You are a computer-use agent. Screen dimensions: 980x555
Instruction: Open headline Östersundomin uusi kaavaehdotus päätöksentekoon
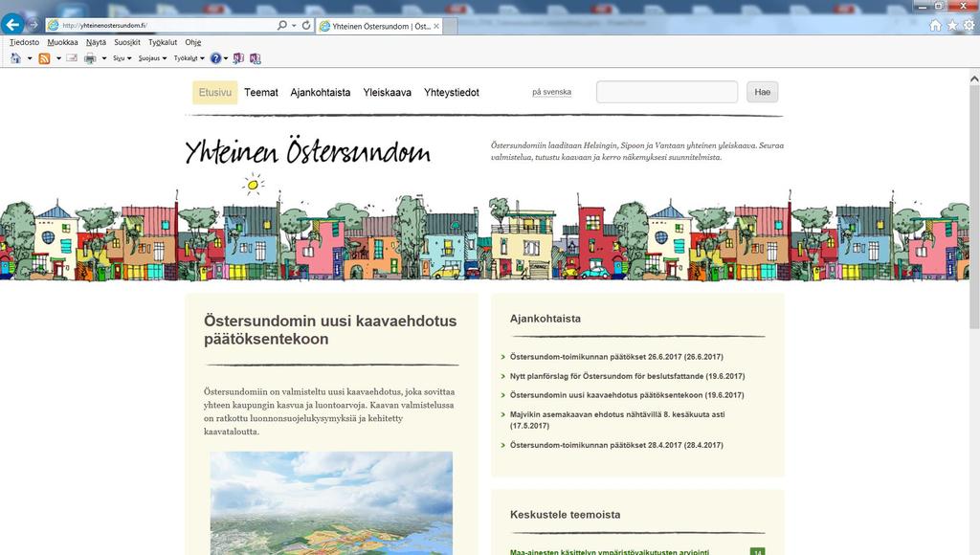click(330, 330)
